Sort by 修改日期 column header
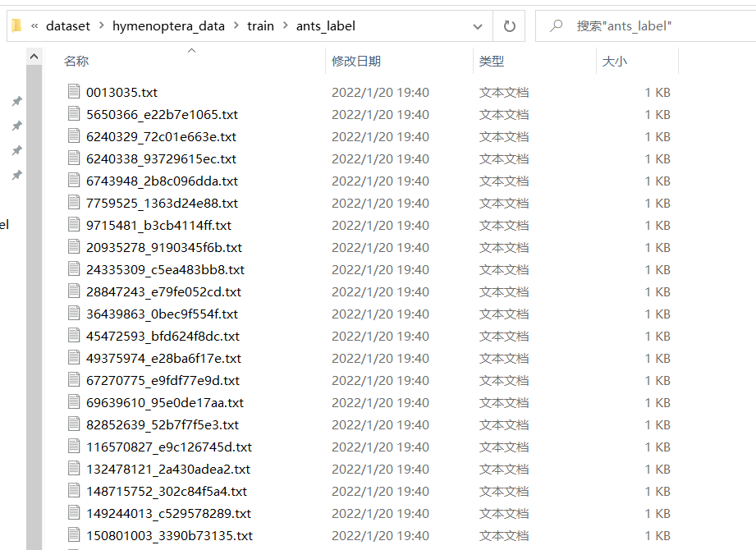This screenshot has width=756, height=550. click(x=355, y=62)
